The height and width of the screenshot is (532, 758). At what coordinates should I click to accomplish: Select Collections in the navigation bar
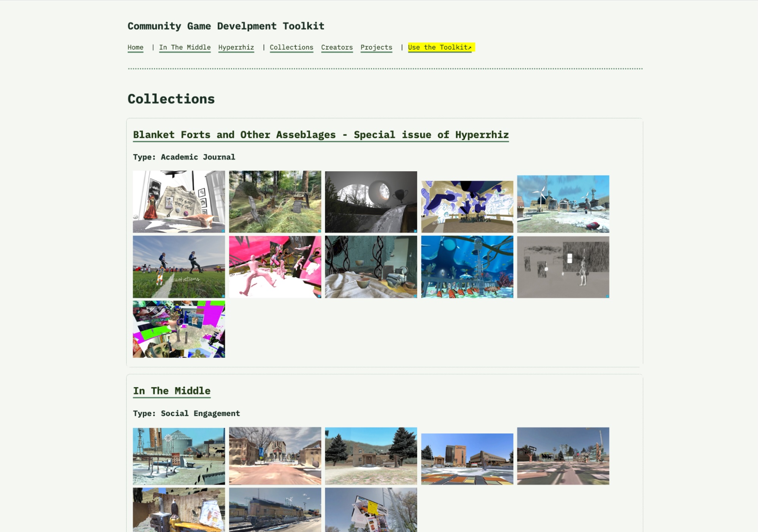(291, 47)
